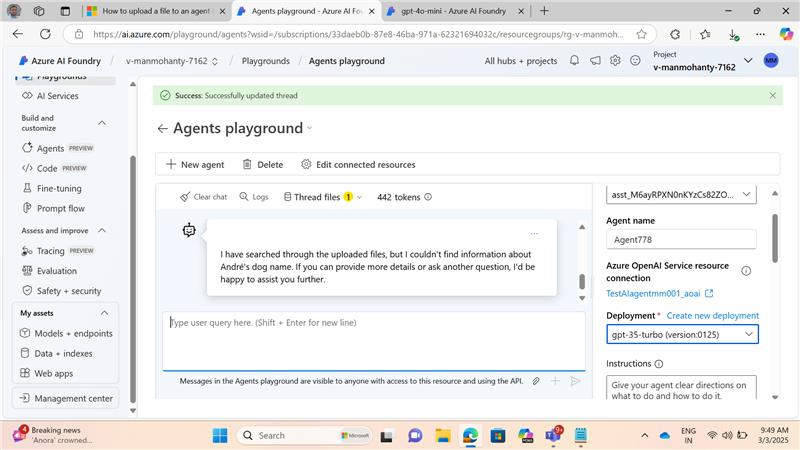Click the announcements megaphone icon
The height and width of the screenshot is (450, 800).
click(595, 61)
